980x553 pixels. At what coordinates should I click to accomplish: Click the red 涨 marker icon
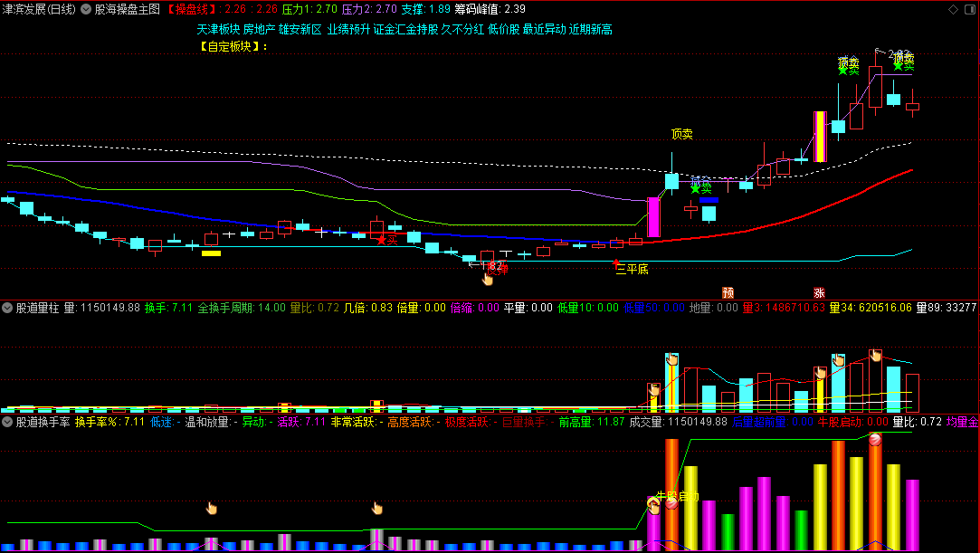pyautogui.click(x=819, y=292)
